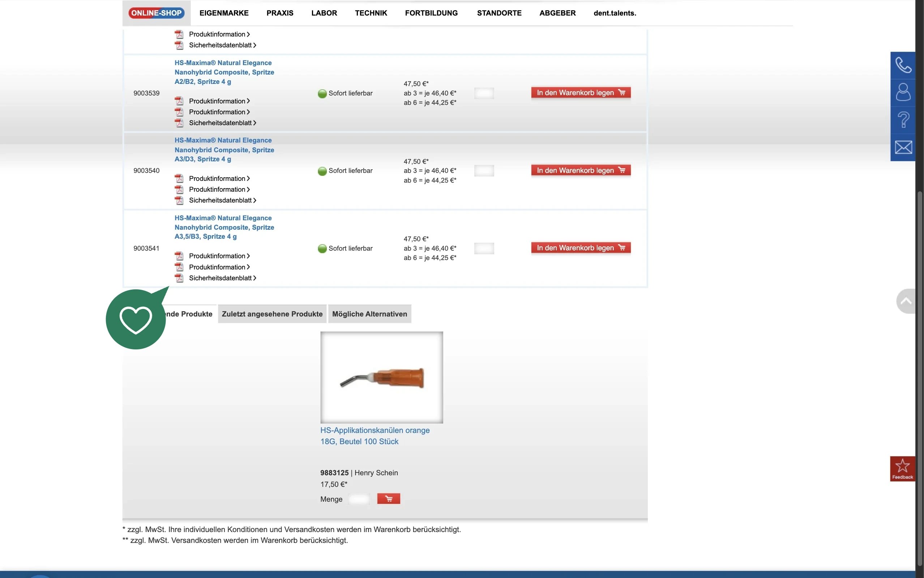Click the email envelope sidebar icon
This screenshot has height=578, width=924.
[x=903, y=147]
